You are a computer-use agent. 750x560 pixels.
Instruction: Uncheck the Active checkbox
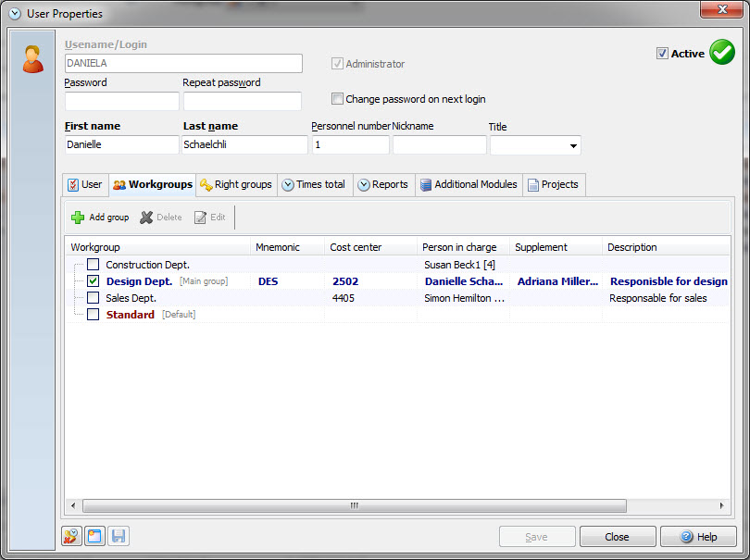point(662,54)
